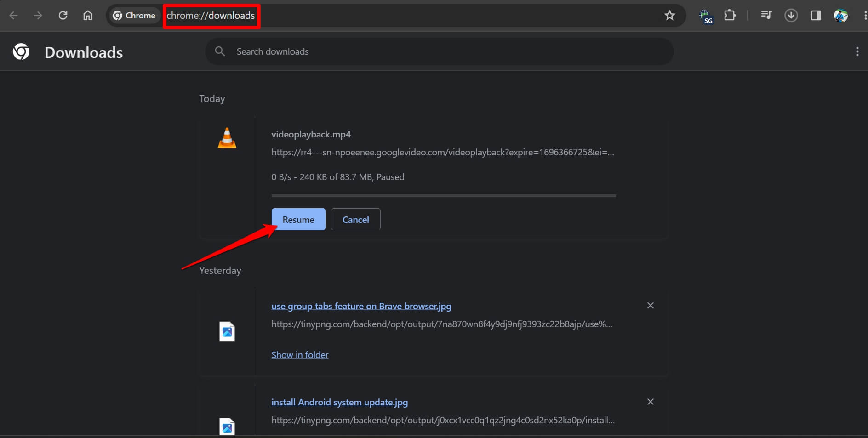Toggle the browser side panel

[816, 16]
